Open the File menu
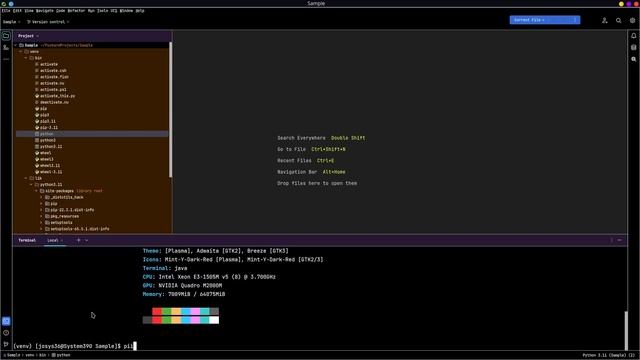 pyautogui.click(x=6, y=11)
